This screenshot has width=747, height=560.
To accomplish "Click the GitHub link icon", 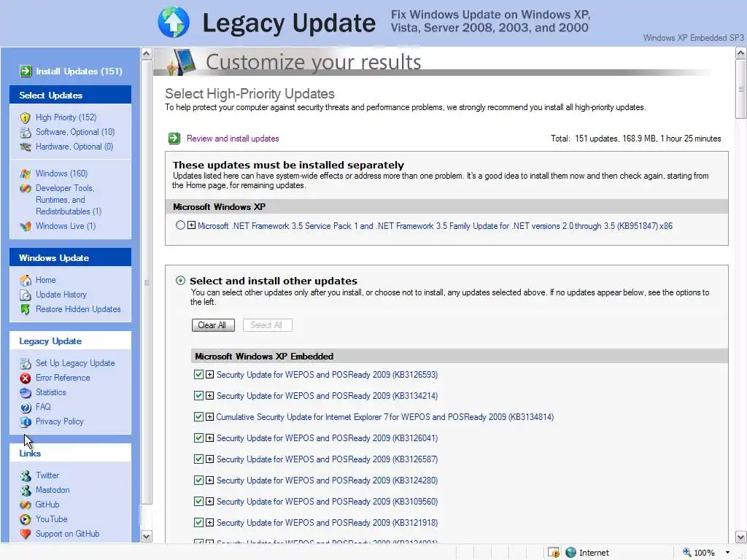I will tap(26, 505).
